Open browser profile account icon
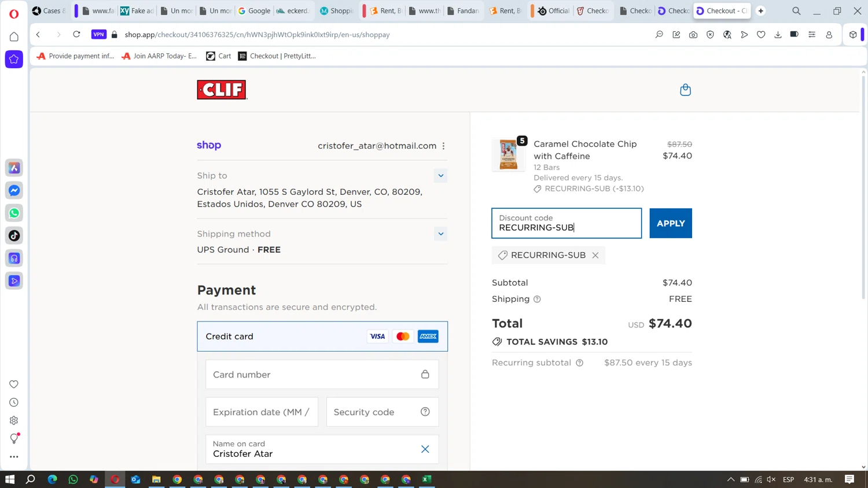 [x=829, y=35]
